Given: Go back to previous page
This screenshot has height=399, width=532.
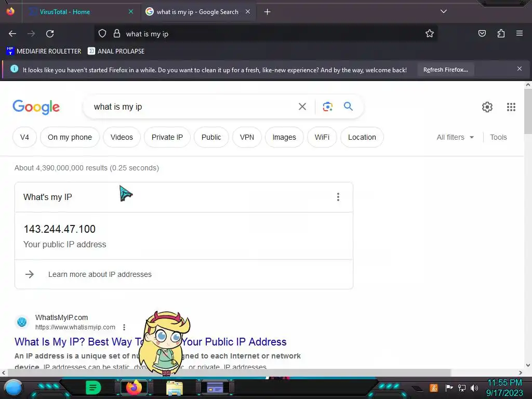Looking at the screenshot, I should [12, 34].
